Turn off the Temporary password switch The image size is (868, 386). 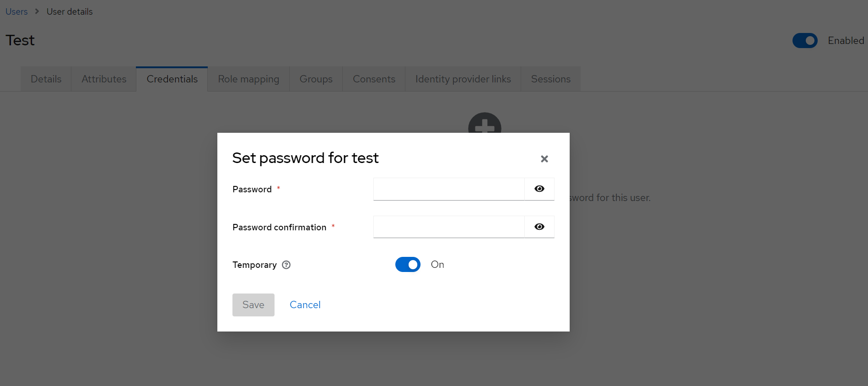coord(408,265)
